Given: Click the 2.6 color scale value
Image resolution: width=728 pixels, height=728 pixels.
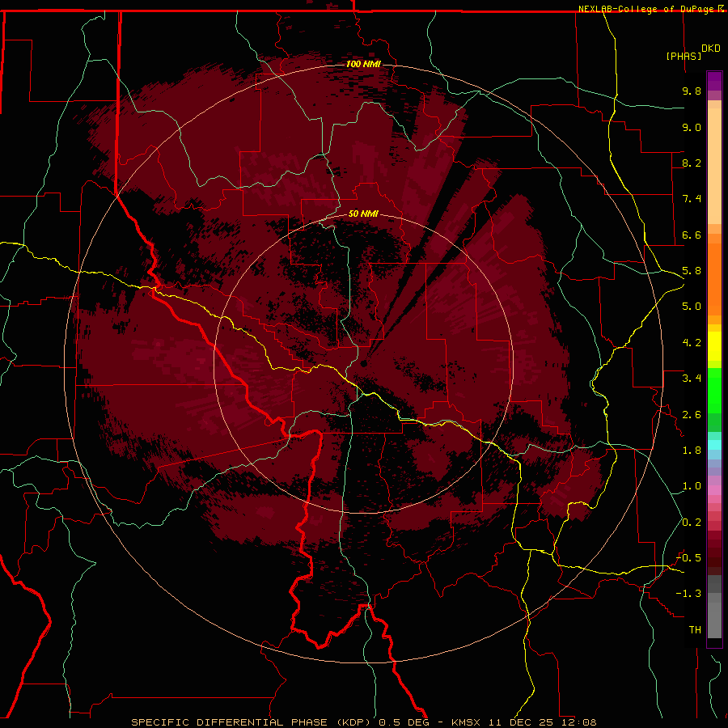Looking at the screenshot, I should tap(692, 415).
